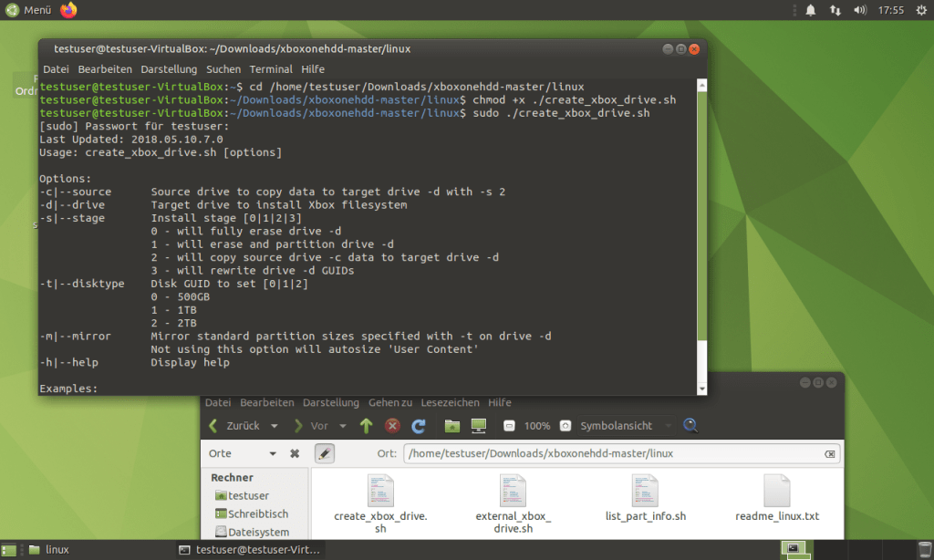Image resolution: width=934 pixels, height=560 pixels.
Task: Expand the Symbolansicht view dropdown
Action: pos(668,426)
